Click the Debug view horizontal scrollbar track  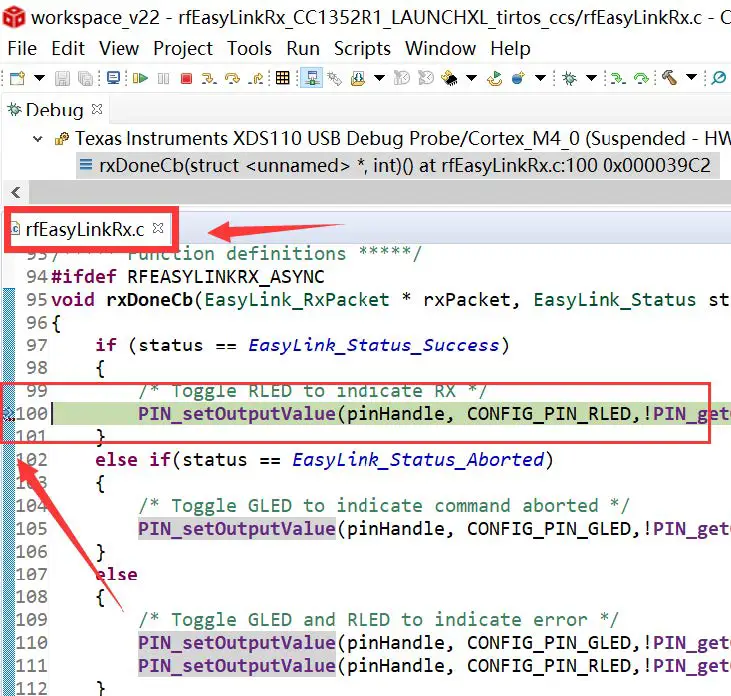pyautogui.click(x=380, y=192)
